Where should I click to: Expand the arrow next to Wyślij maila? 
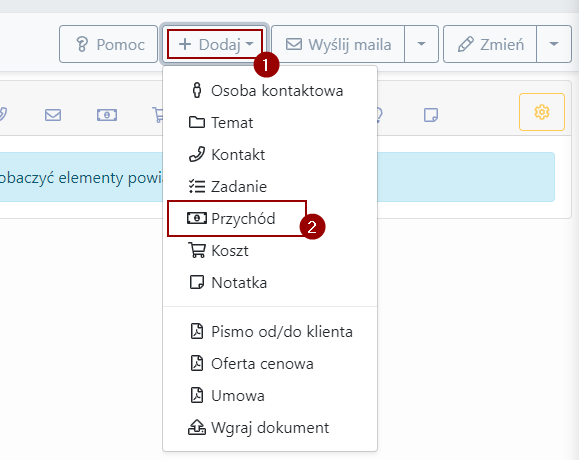pos(421,44)
